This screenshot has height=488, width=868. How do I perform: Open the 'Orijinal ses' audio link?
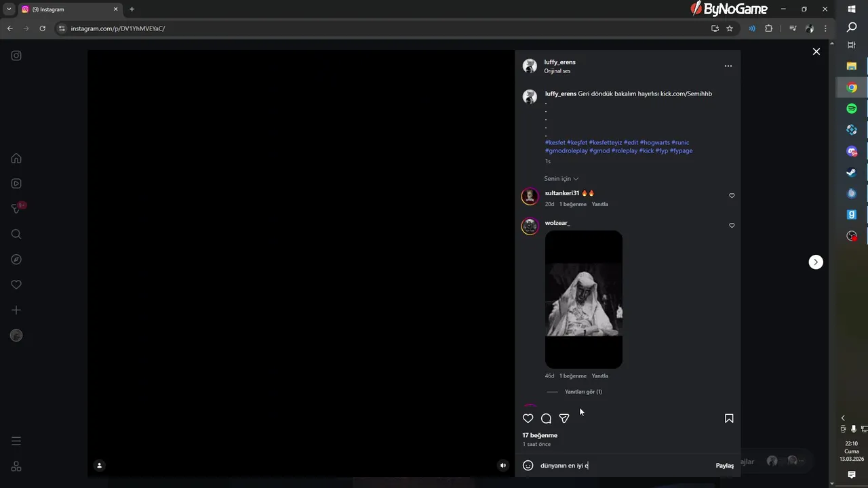557,71
